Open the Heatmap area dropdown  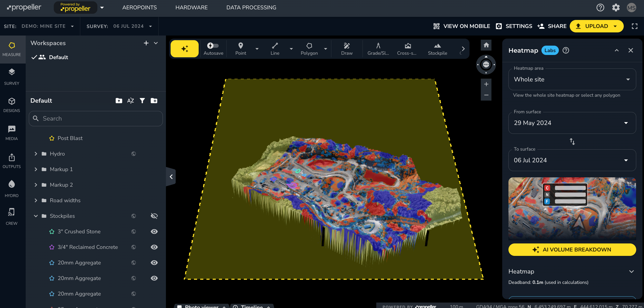(x=572, y=79)
